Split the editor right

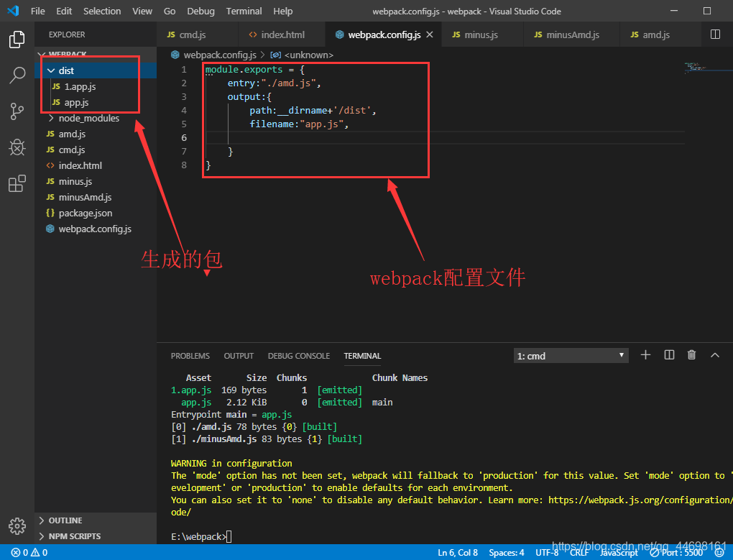715,34
